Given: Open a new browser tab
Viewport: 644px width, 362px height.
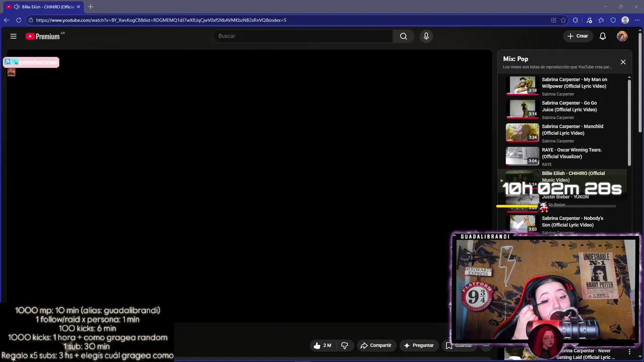Looking at the screenshot, I should pyautogui.click(x=91, y=7).
